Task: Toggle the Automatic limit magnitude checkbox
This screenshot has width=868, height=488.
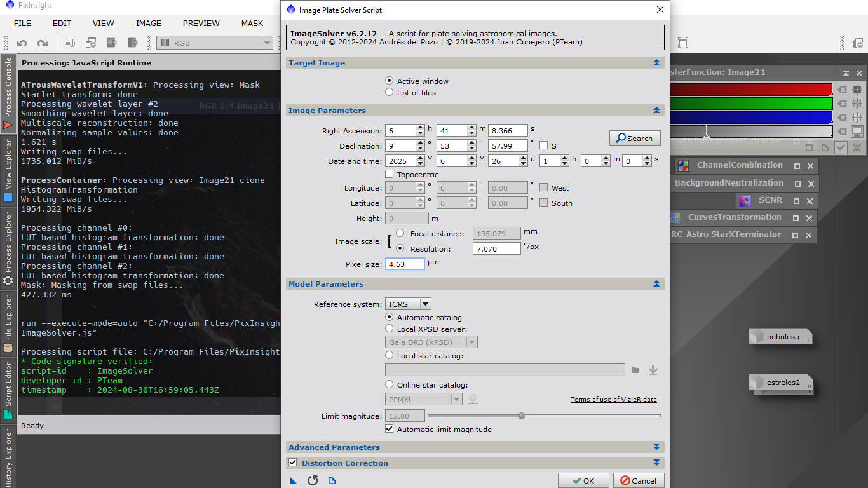Action: coord(390,430)
